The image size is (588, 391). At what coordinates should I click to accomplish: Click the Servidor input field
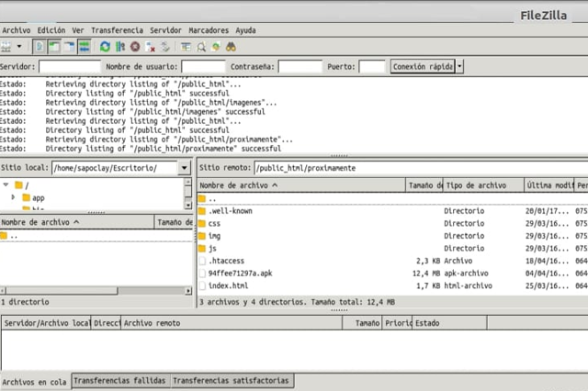[x=70, y=67]
